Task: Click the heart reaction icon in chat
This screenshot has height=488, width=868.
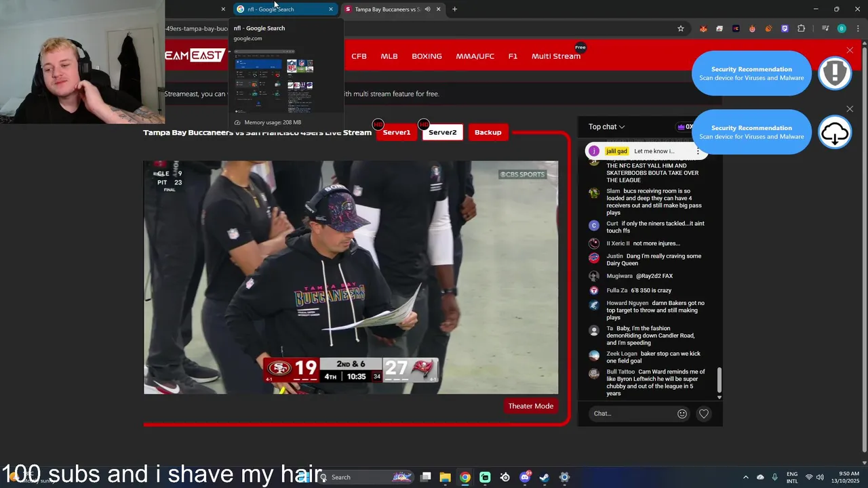Action: pyautogui.click(x=704, y=413)
